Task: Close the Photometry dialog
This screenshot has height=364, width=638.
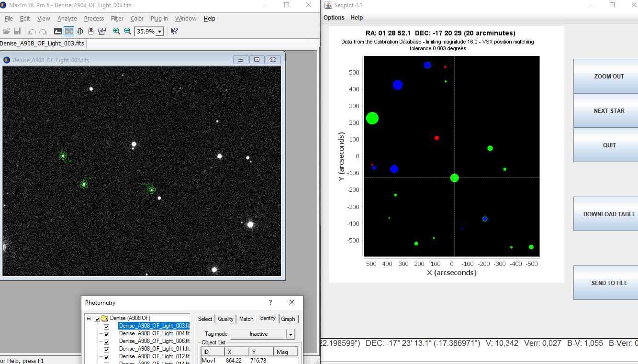Action: [x=292, y=302]
